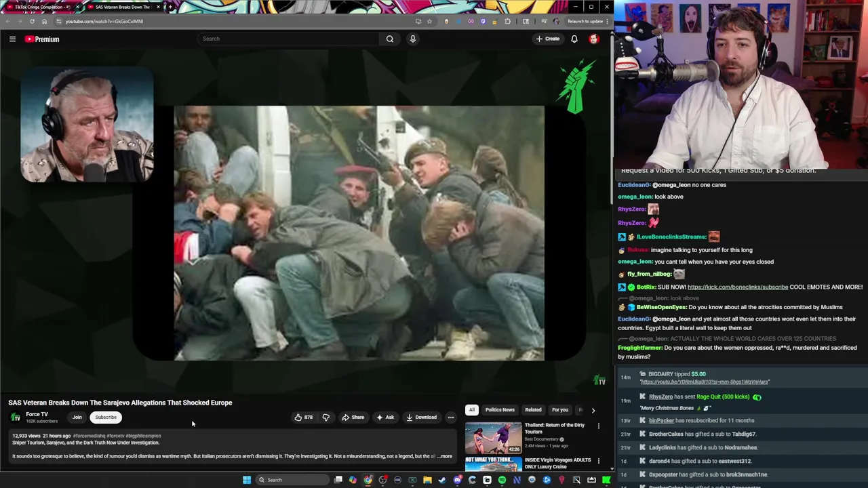Open File Explorer from the taskbar
Image resolution: width=868 pixels, height=488 pixels.
[x=427, y=480]
